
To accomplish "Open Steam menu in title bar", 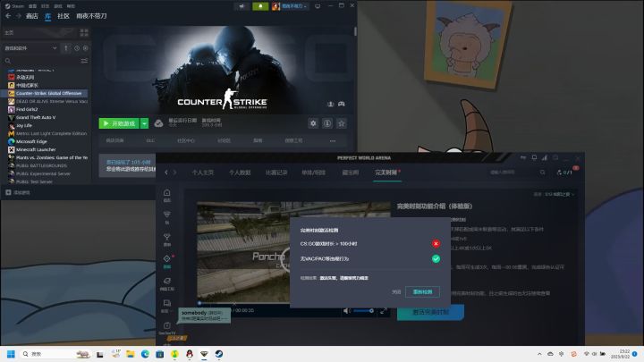I will tap(15, 6).
